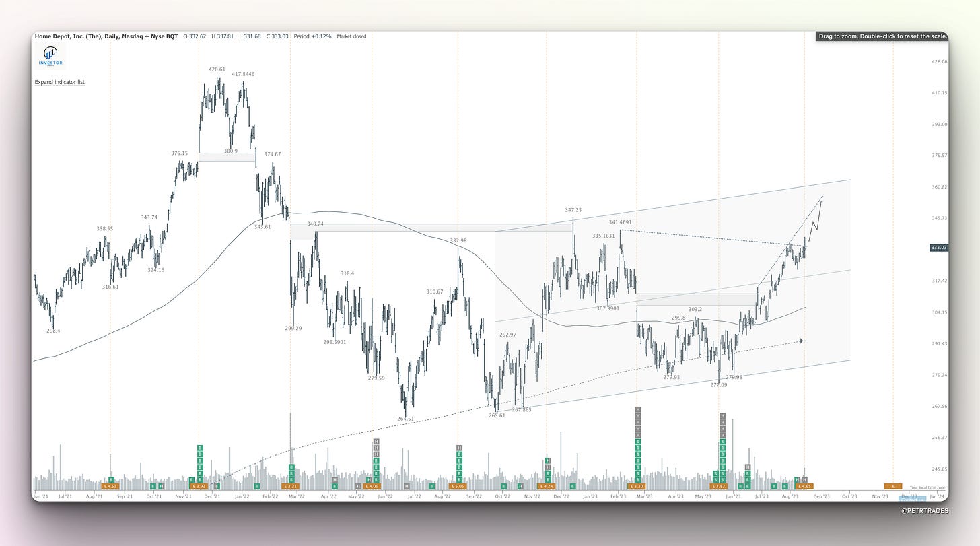The width and height of the screenshot is (980, 546).
Task: Click the Sep '23 time axis label
Action: [822, 496]
